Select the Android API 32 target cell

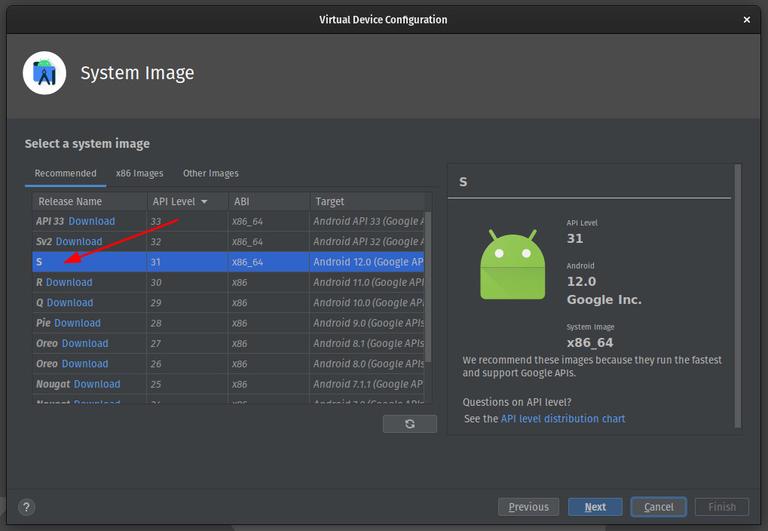pyautogui.click(x=367, y=241)
